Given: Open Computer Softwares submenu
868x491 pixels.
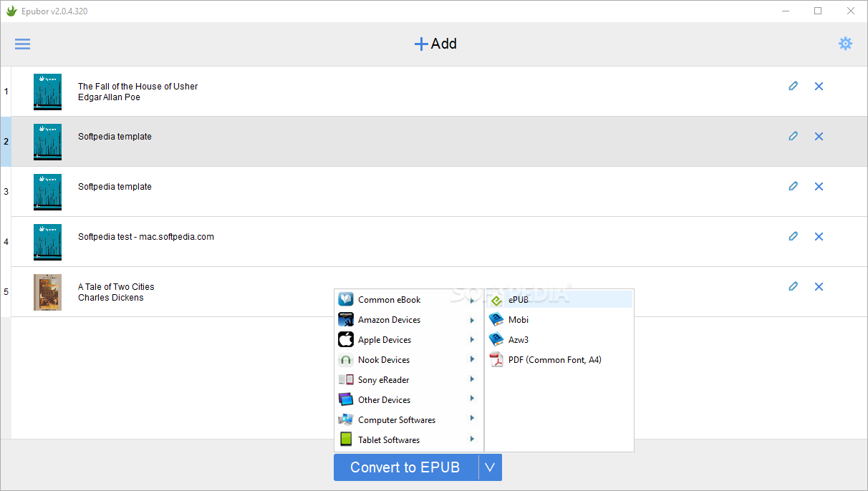Looking at the screenshot, I should click(409, 420).
